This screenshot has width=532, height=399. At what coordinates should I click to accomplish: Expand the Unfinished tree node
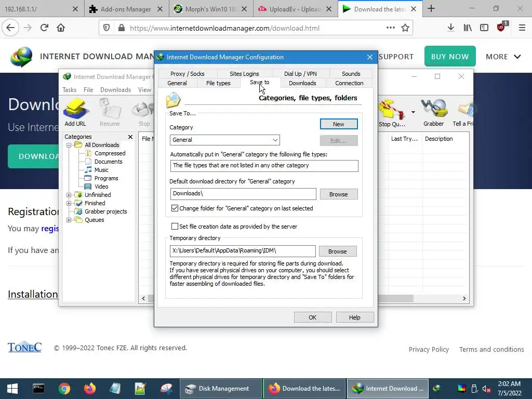[69, 195]
